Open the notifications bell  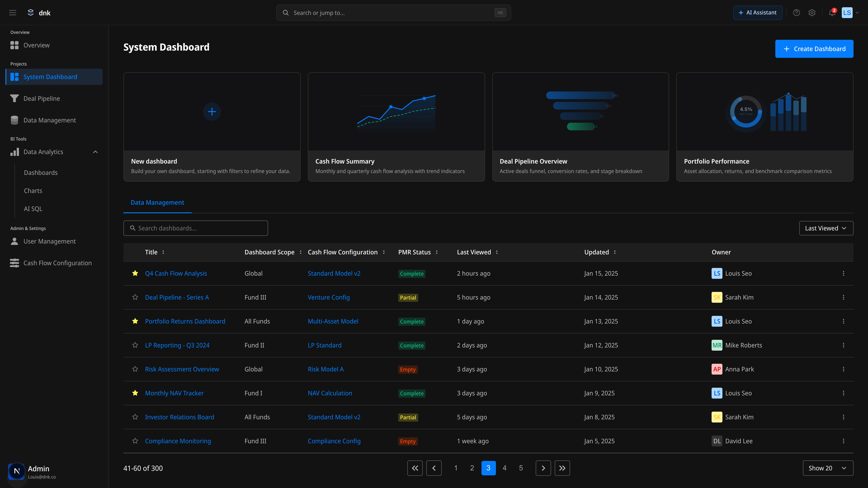coord(832,13)
